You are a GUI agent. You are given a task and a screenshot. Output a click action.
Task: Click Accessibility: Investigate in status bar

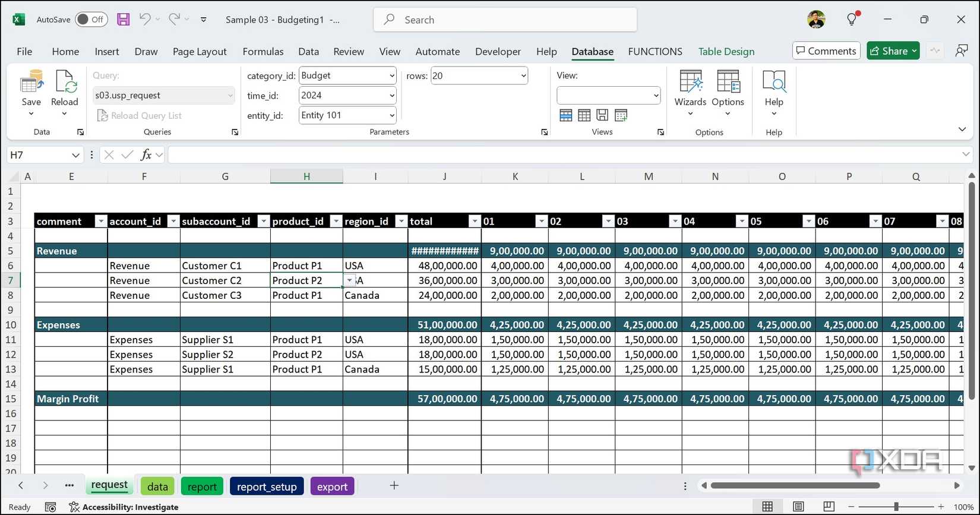124,507
